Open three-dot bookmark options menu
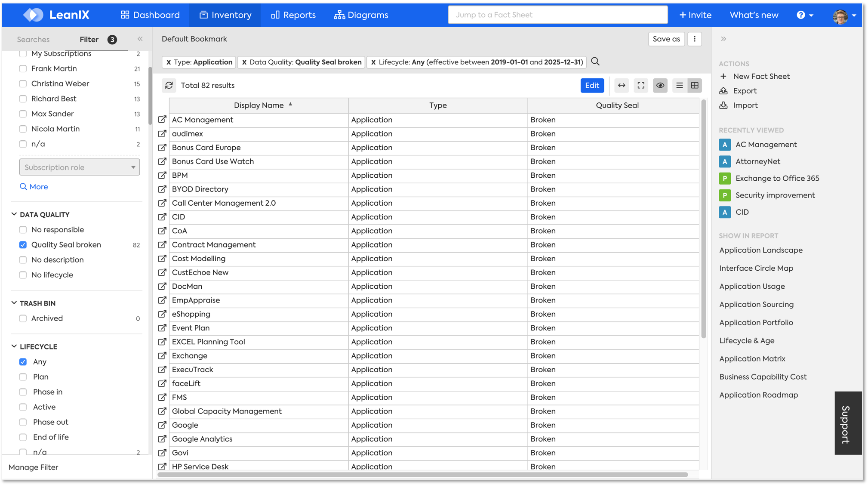868x485 pixels. 694,39
